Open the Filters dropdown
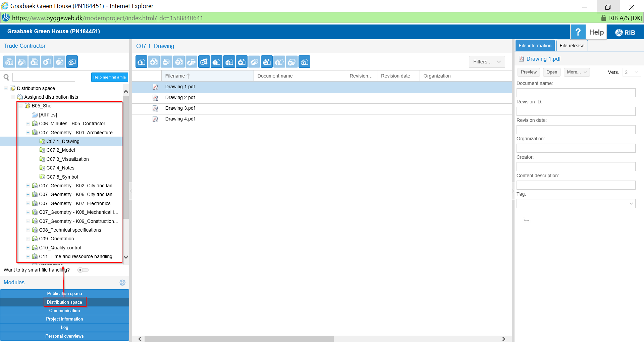 click(487, 62)
